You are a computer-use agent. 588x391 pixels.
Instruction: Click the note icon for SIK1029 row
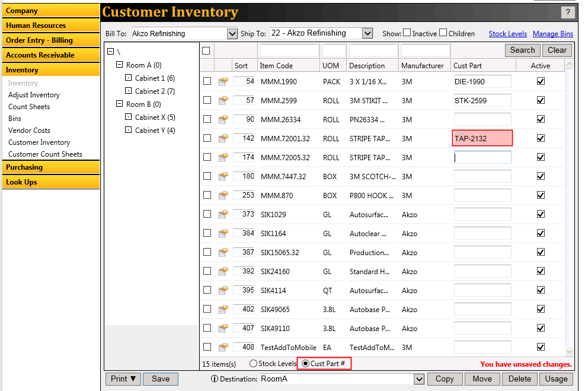(x=223, y=214)
